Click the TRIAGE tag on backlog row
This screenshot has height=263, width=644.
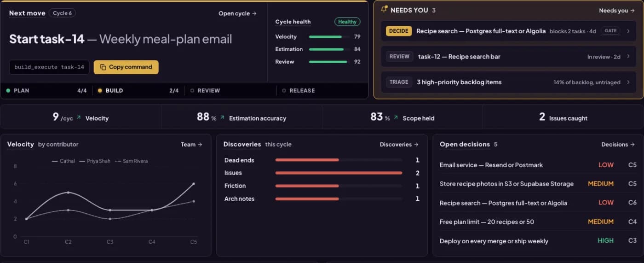click(x=399, y=82)
